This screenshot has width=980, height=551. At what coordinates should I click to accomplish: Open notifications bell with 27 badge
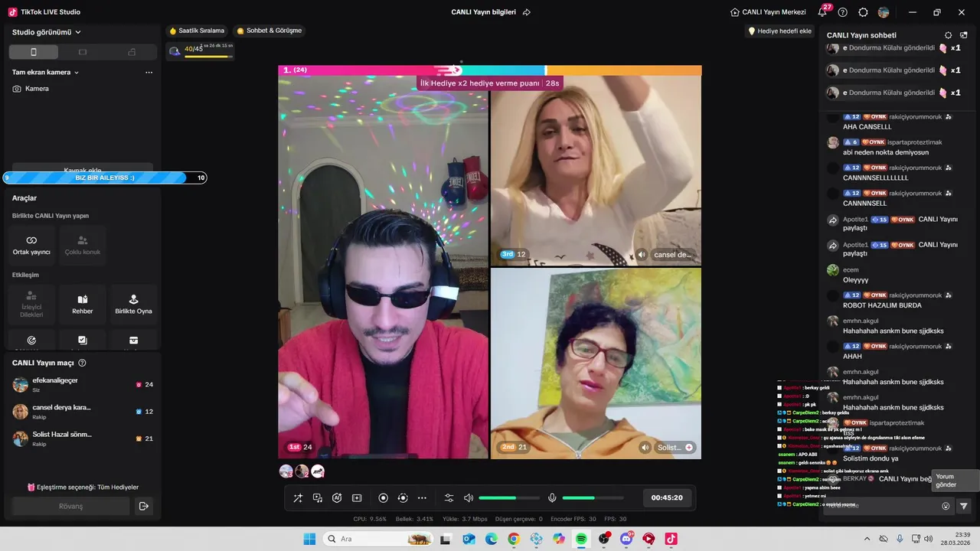823,11
